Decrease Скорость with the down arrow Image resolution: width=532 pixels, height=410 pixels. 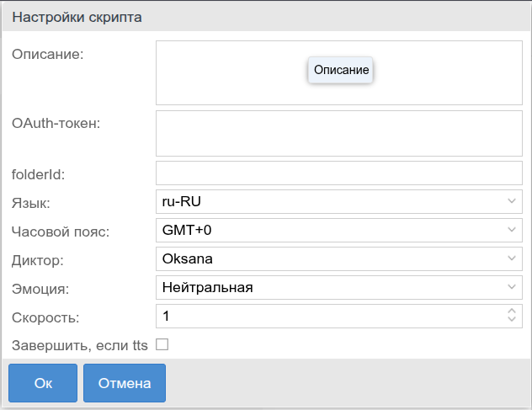point(512,321)
